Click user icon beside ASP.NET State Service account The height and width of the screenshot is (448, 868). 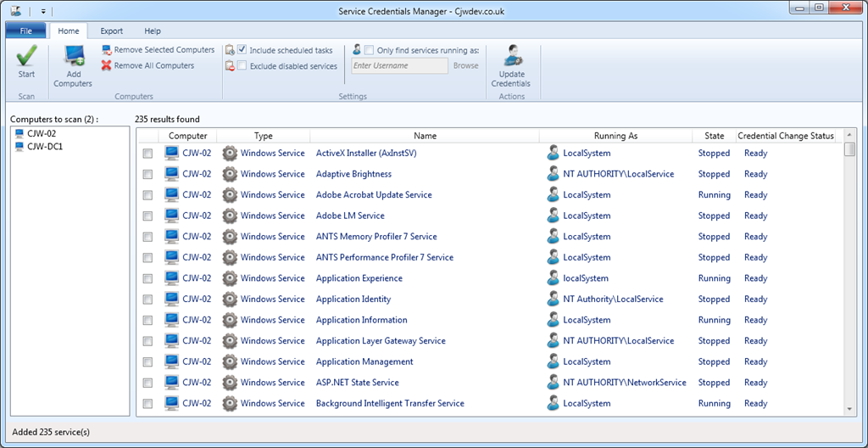click(554, 383)
